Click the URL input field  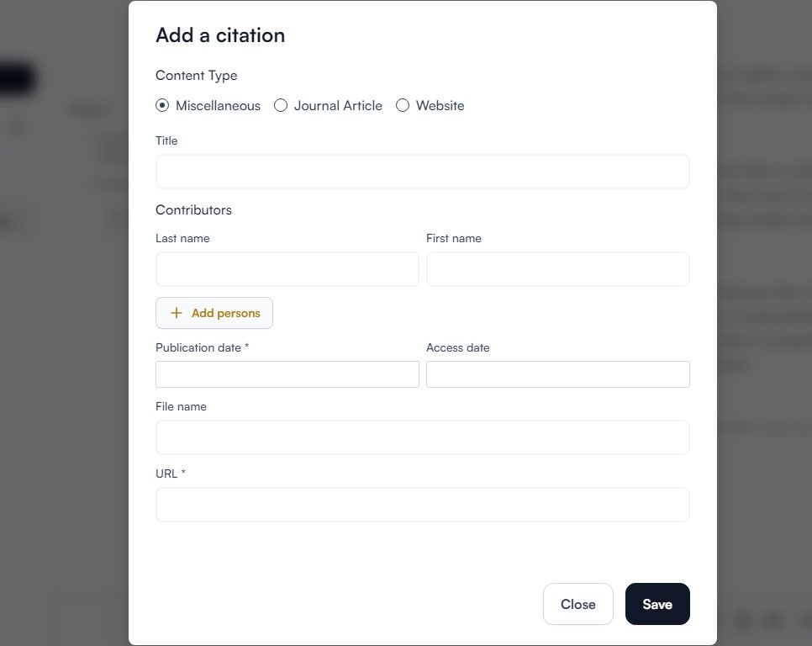(x=422, y=505)
